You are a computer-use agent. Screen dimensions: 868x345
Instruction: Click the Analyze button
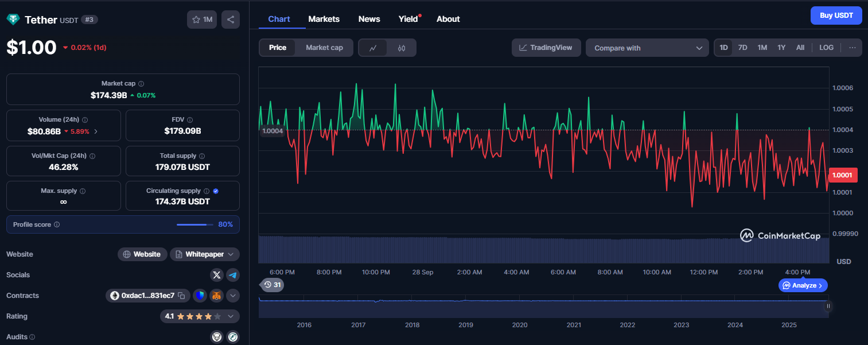tap(803, 285)
